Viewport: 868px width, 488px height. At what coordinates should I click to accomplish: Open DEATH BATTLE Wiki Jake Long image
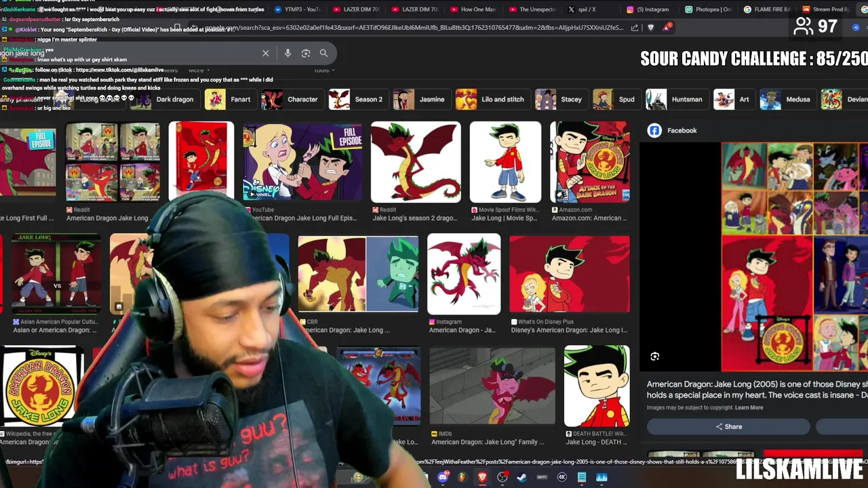pos(597,386)
